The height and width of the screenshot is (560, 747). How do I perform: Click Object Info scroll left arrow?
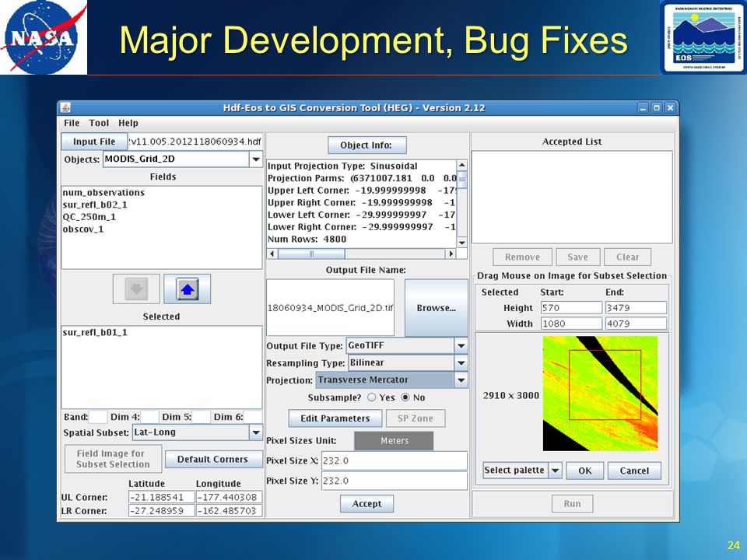tap(272, 254)
